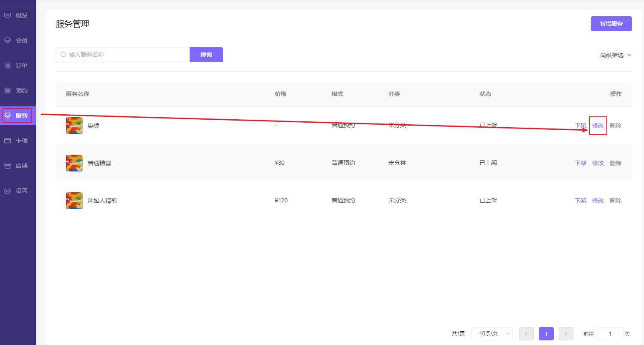Click 已上架 status in 普通精剪 row

tap(488, 163)
